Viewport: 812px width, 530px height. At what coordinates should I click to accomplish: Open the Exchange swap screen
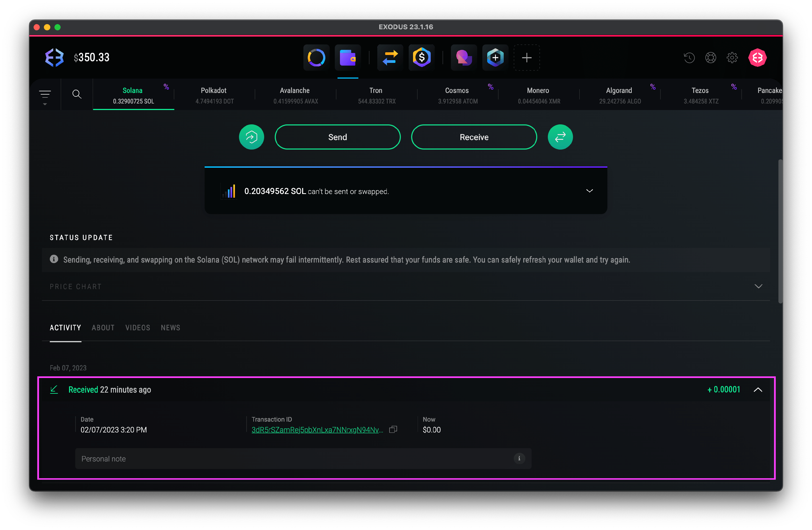pos(389,57)
